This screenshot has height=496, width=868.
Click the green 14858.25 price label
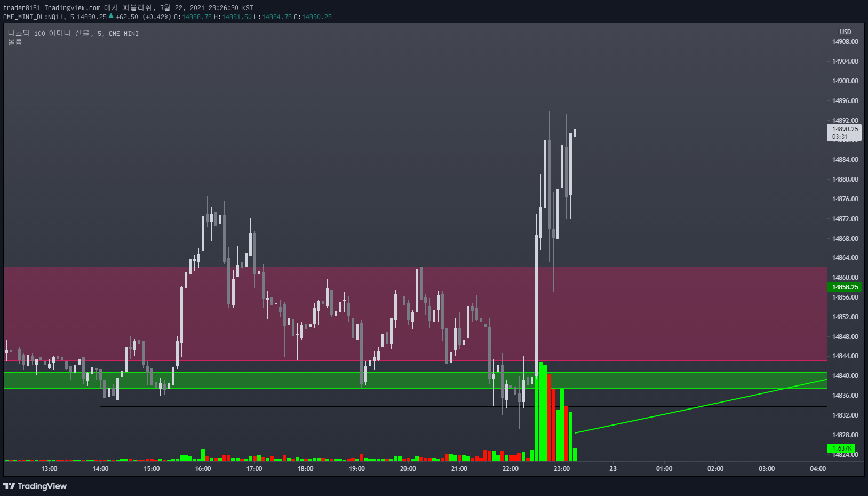(x=845, y=287)
